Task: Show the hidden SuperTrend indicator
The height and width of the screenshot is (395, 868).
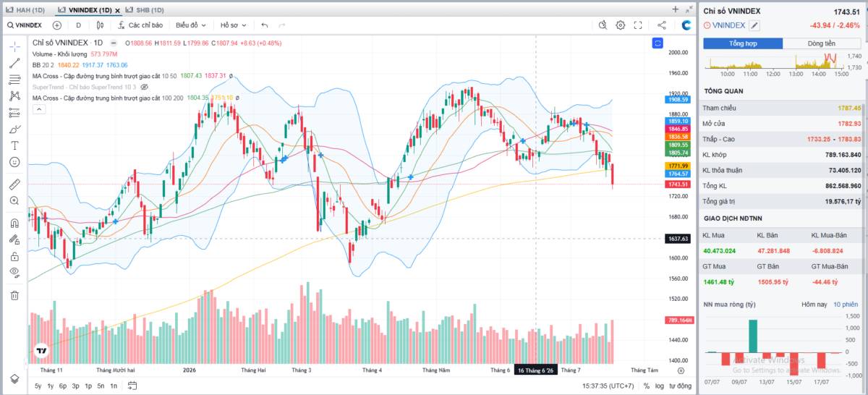Action: [144, 87]
